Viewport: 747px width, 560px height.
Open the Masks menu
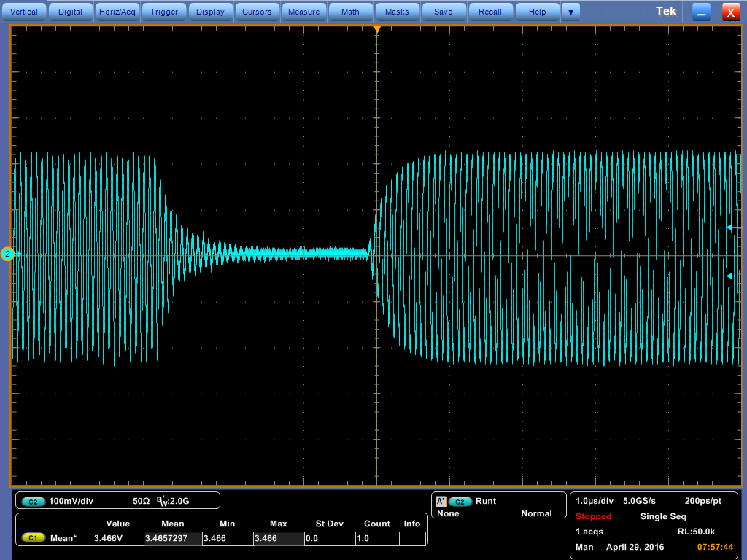point(397,12)
